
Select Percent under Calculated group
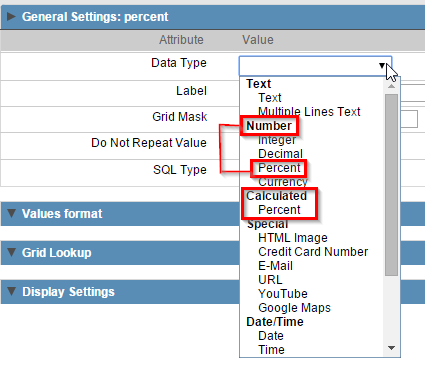pyautogui.click(x=279, y=210)
